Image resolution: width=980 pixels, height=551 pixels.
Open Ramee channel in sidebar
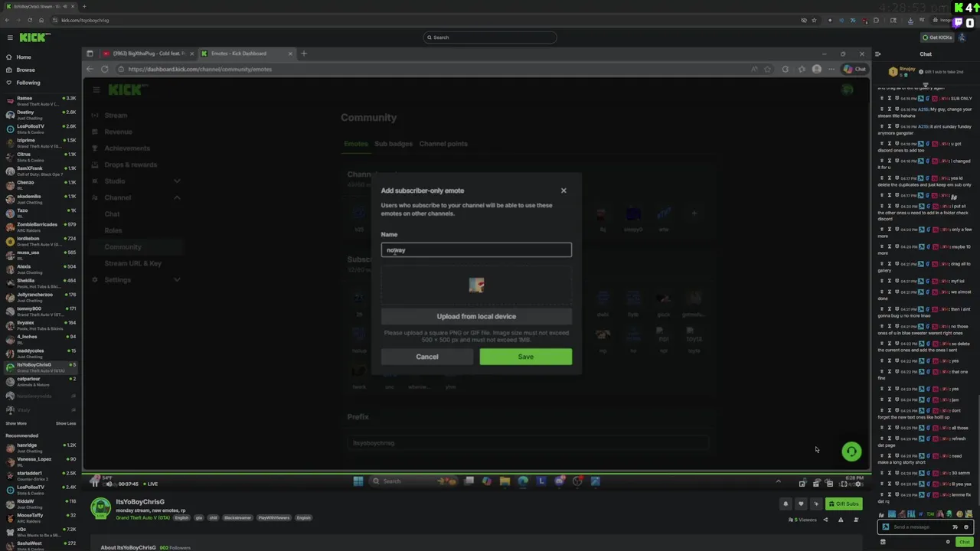pyautogui.click(x=40, y=101)
